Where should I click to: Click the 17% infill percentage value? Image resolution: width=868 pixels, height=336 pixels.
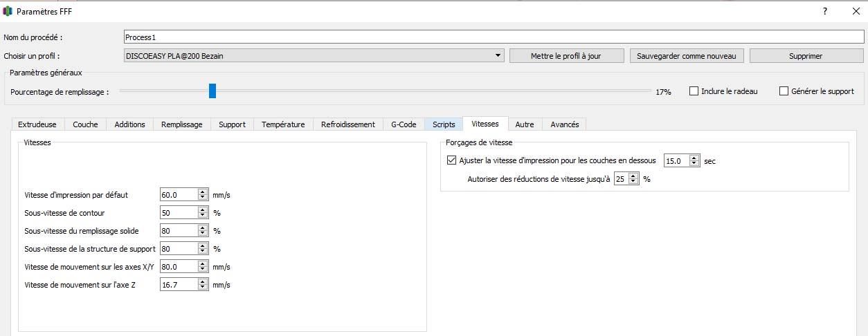pos(663,91)
